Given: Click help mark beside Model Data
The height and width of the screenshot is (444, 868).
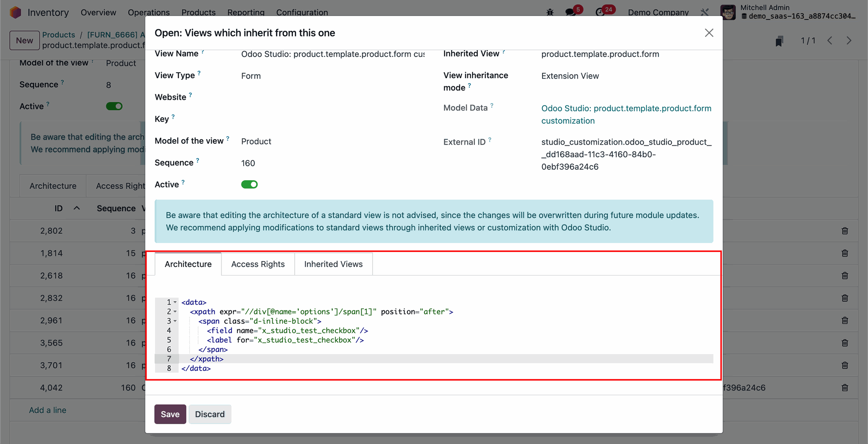Looking at the screenshot, I should point(492,105).
